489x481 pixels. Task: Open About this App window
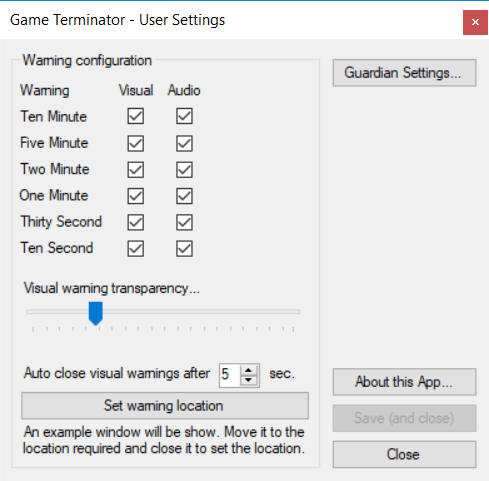click(404, 382)
